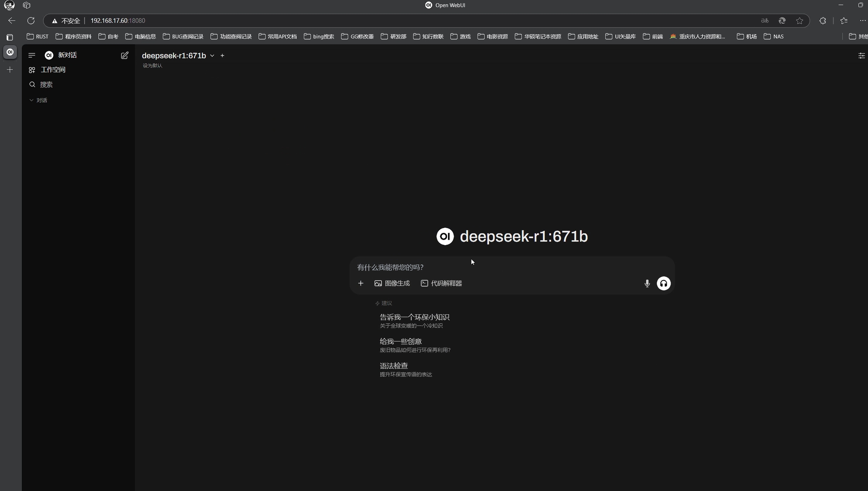Click the address bar URL 192.168.17.60:18080
868x491 pixels.
[x=118, y=21]
